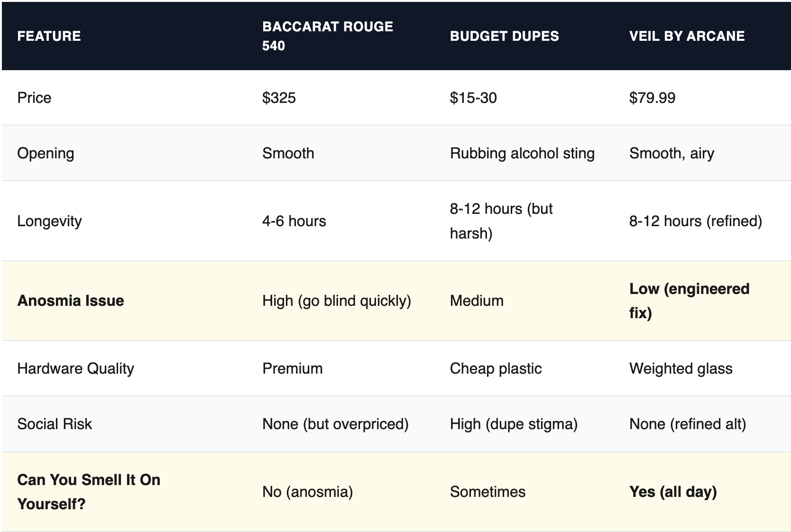
Task: Click the 4-6 hours longevity cell
Action: (294, 221)
